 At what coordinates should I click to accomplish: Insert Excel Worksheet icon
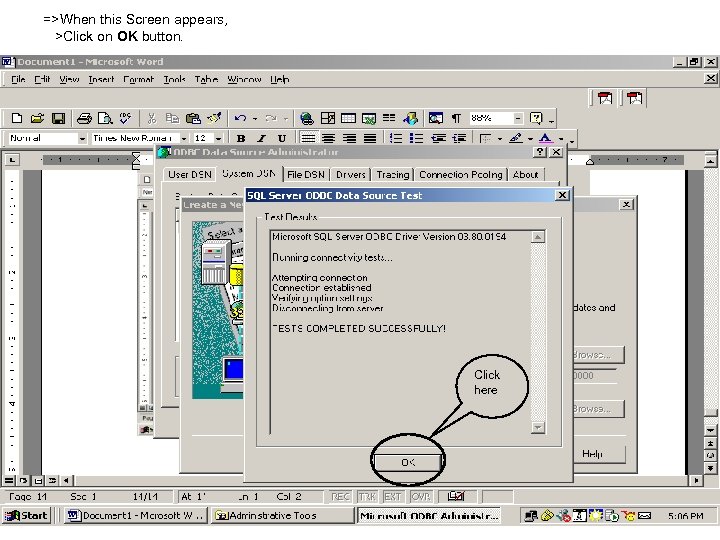point(369,118)
